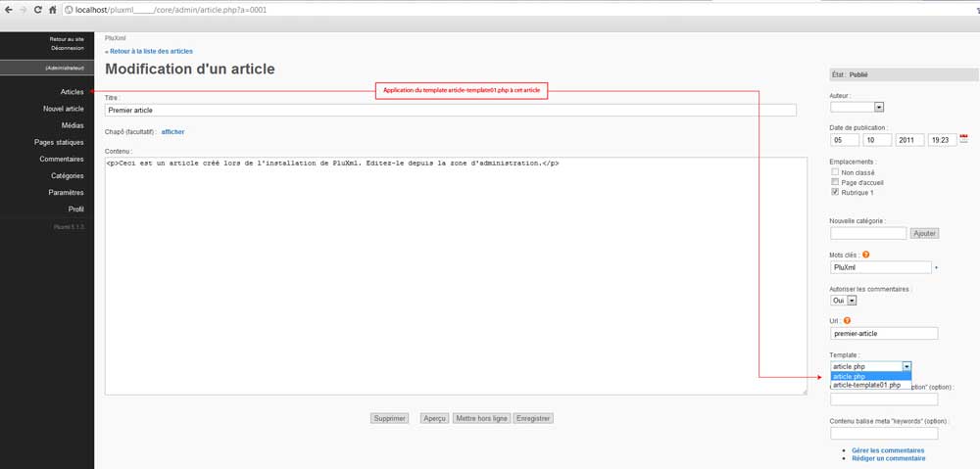Click into the Titre input field
The height and width of the screenshot is (469, 980).
click(x=450, y=111)
